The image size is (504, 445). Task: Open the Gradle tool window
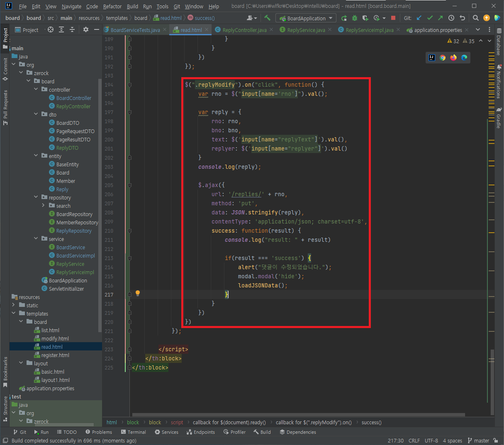tap(499, 119)
